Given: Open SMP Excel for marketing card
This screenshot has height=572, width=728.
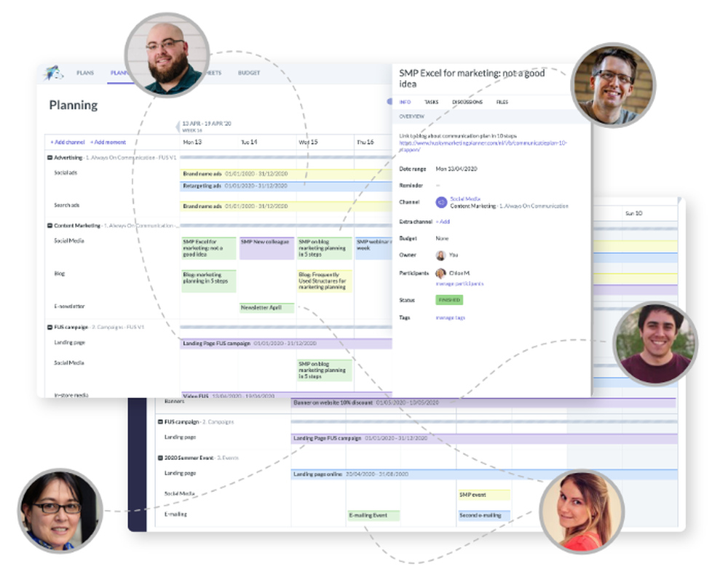Looking at the screenshot, I should click(208, 248).
